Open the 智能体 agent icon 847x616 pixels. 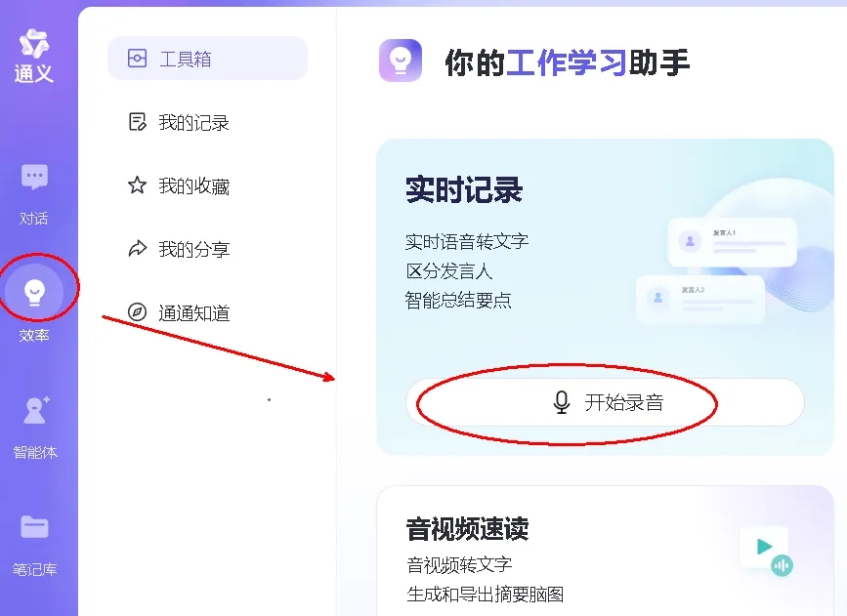point(35,410)
